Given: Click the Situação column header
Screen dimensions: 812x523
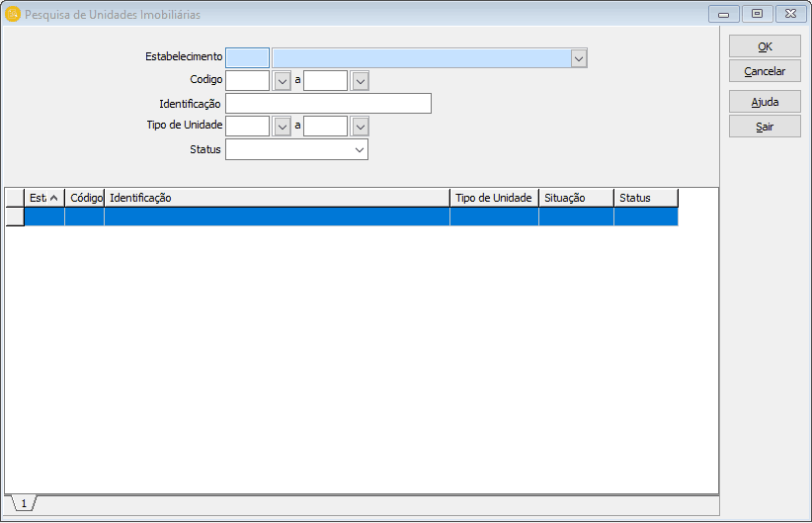Looking at the screenshot, I should (576, 198).
